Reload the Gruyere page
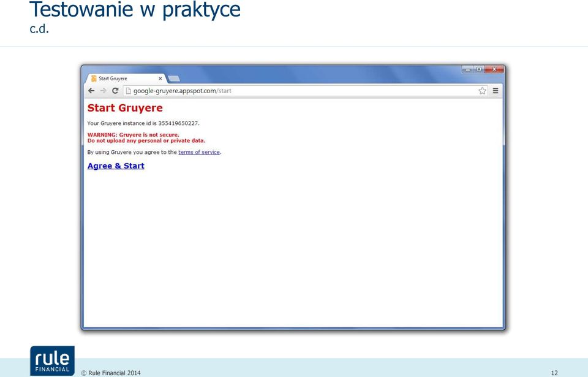 [x=115, y=91]
